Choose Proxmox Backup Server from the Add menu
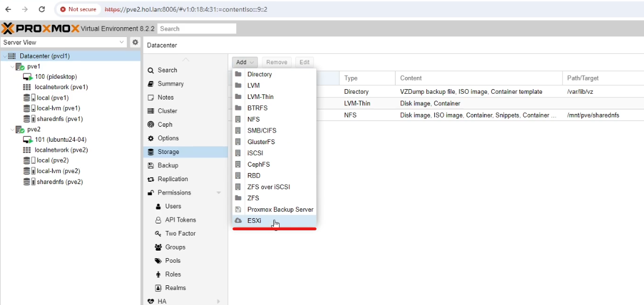Image resolution: width=644 pixels, height=305 pixels. 274,210
